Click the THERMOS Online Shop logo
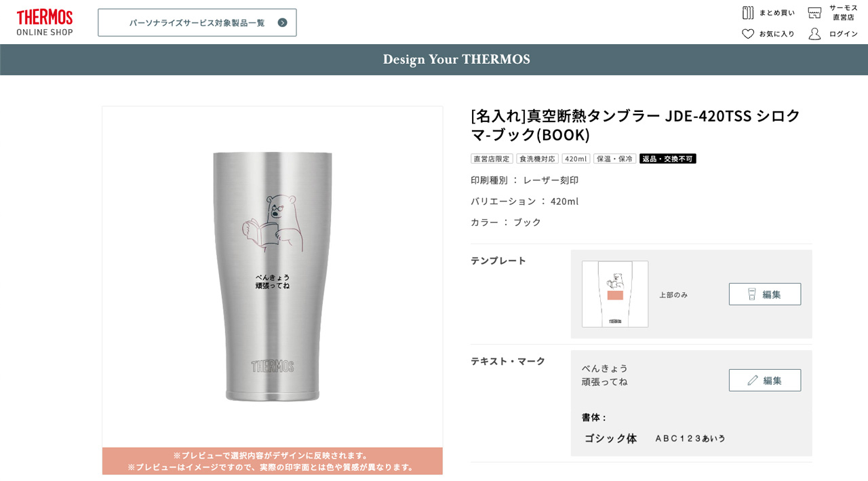This screenshot has height=481, width=868. click(x=45, y=22)
